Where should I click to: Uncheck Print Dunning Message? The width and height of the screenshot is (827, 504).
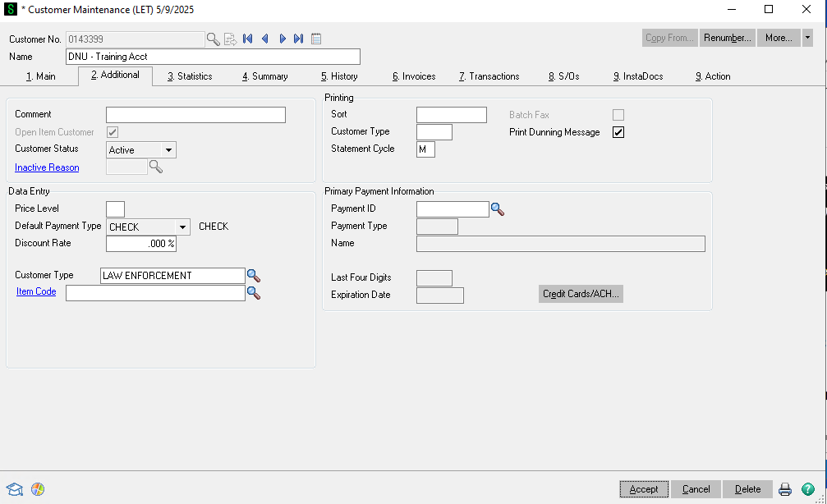618,132
